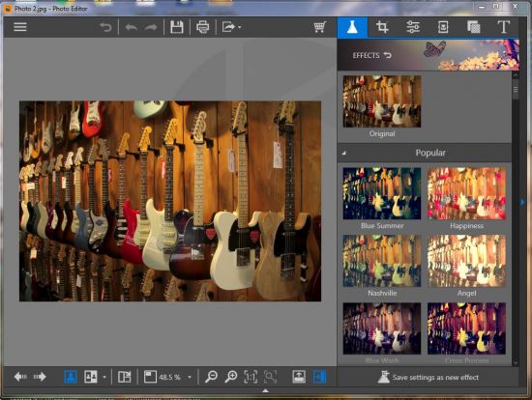The height and width of the screenshot is (400, 532).
Task: Click the EFFECTS panel title
Action: click(x=366, y=55)
